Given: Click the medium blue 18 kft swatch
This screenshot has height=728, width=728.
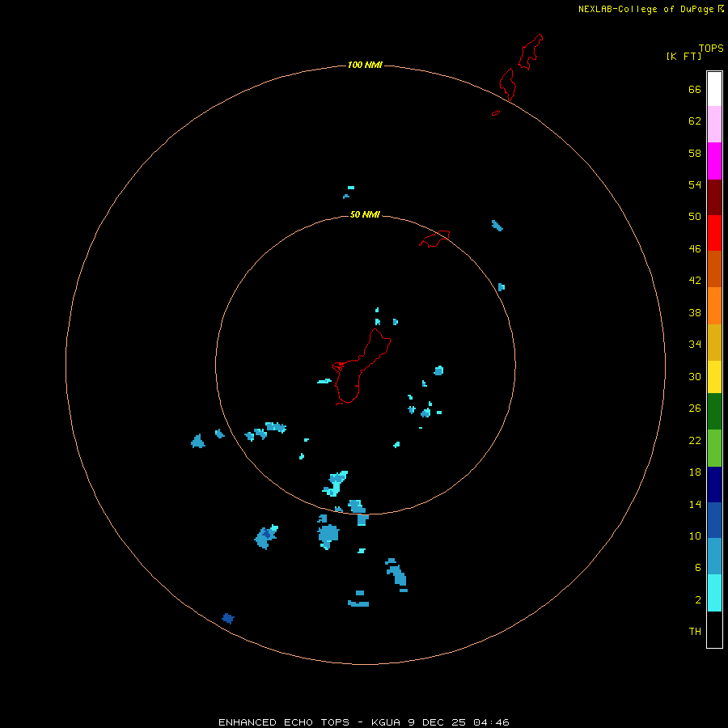Looking at the screenshot, I should click(x=714, y=520).
